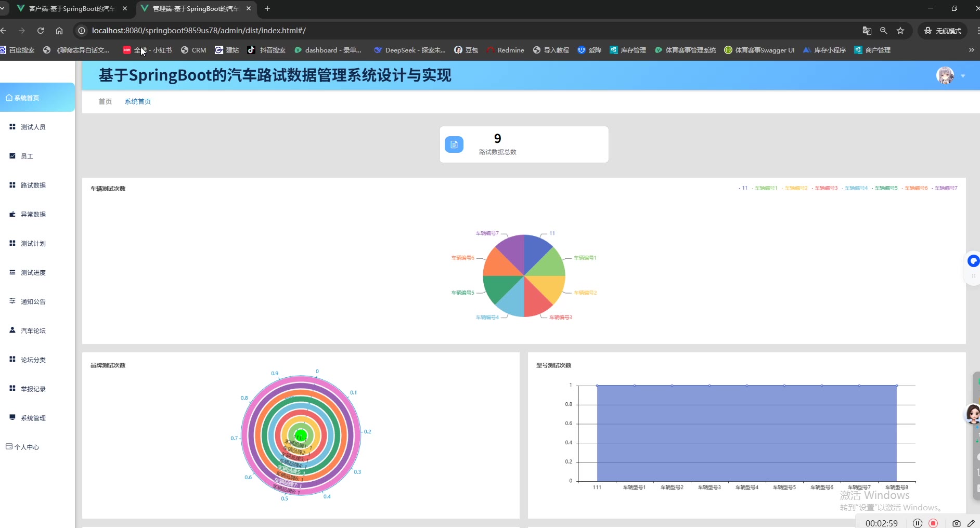
Task: Open 测试人员 in the sidebar
Action: [x=33, y=127]
